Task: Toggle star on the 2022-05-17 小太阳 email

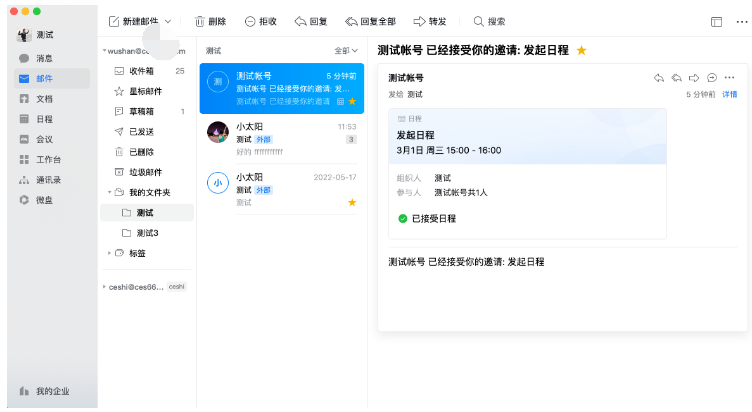Action: coord(352,202)
